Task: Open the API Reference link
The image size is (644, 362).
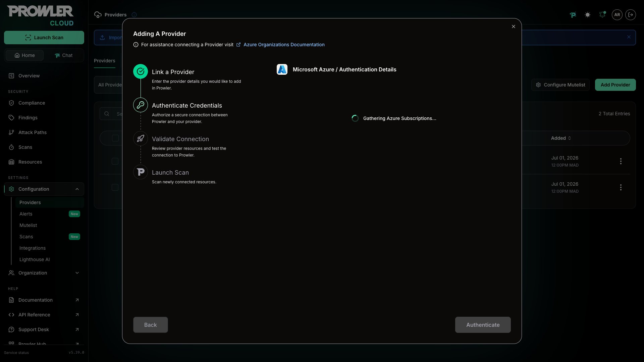Action: pos(44,315)
